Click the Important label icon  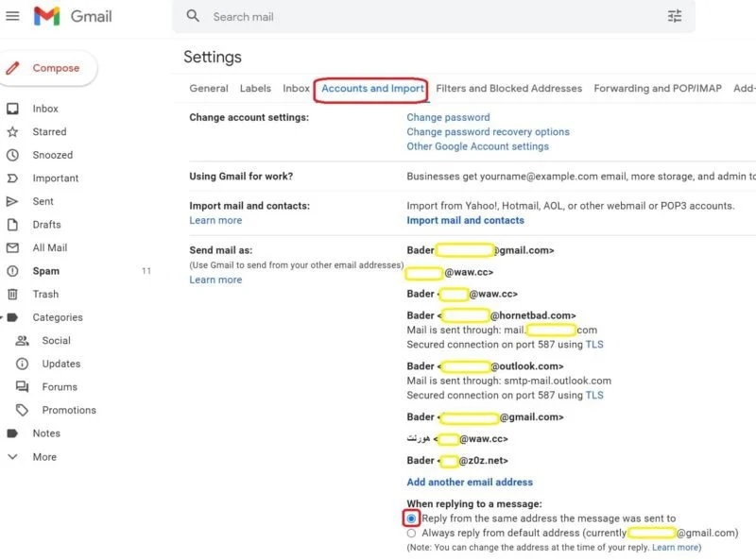12,178
